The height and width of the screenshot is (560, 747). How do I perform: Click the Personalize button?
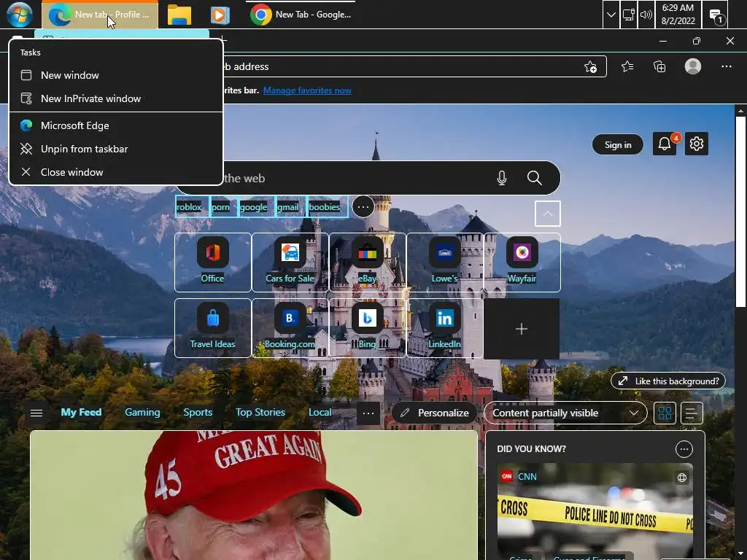click(435, 413)
